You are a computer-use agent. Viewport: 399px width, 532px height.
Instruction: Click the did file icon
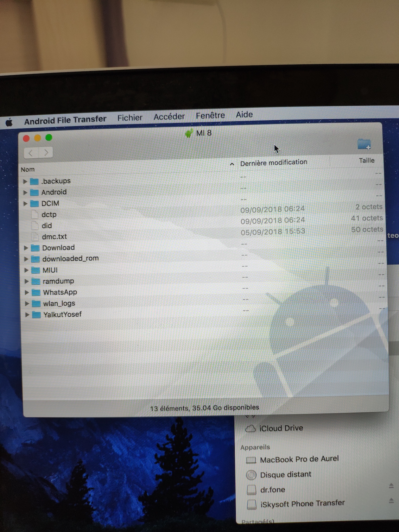[x=35, y=226]
